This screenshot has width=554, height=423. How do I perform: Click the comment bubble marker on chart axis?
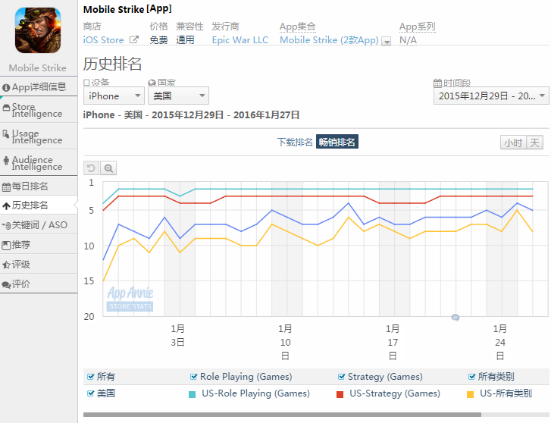pyautogui.click(x=455, y=317)
